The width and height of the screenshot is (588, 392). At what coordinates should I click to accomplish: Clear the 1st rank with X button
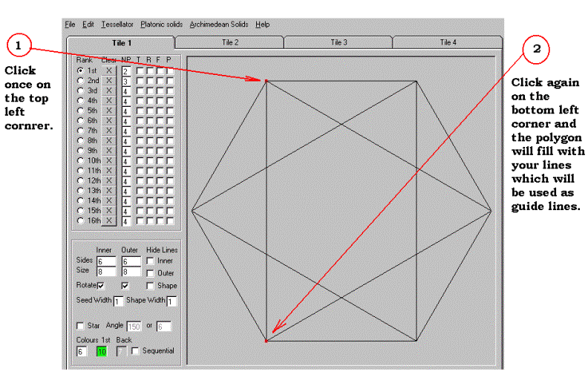tap(109, 71)
